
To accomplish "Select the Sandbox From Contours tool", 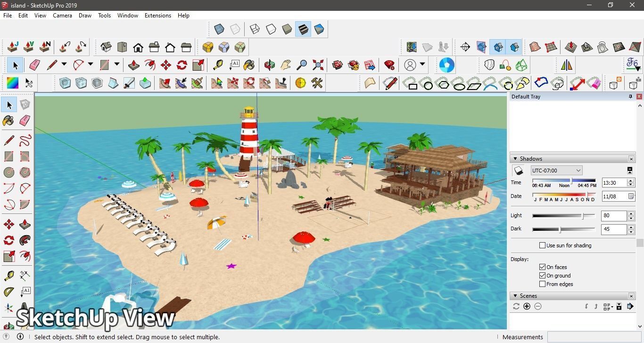I will (x=535, y=47).
